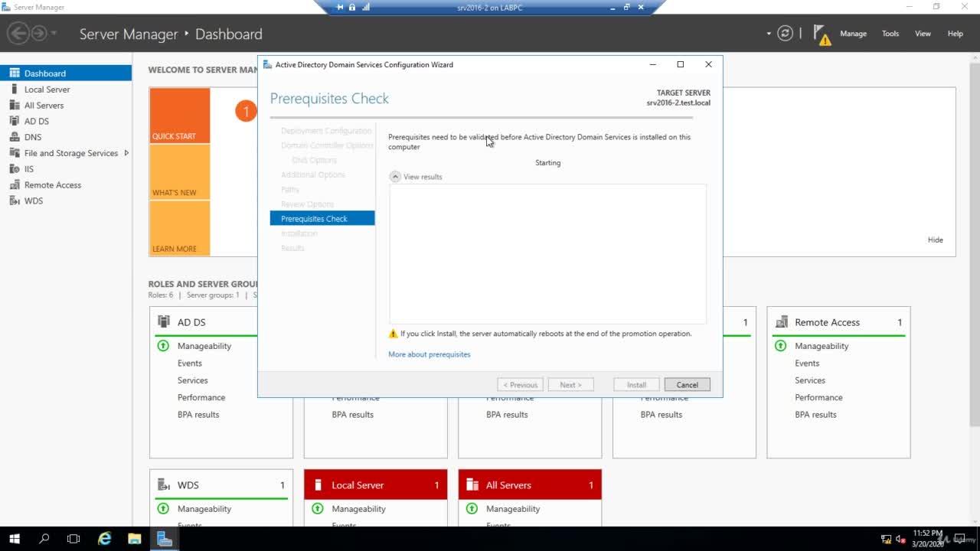Open the notifications flag with warning

click(x=822, y=34)
